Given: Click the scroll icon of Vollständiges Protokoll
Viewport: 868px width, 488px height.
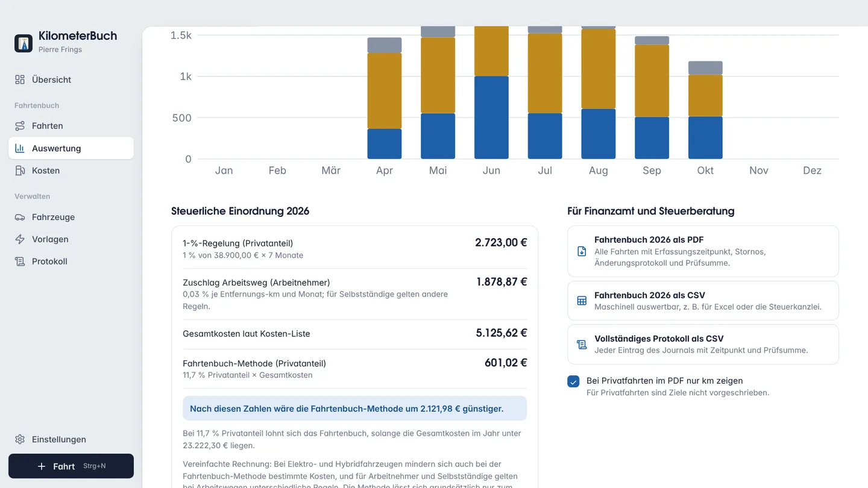Looking at the screenshot, I should pyautogui.click(x=582, y=345).
